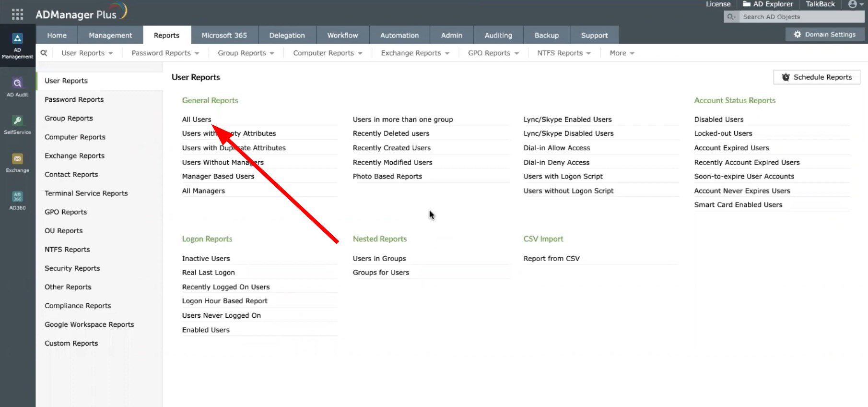
Task: Expand the More reports dropdown
Action: coord(622,53)
